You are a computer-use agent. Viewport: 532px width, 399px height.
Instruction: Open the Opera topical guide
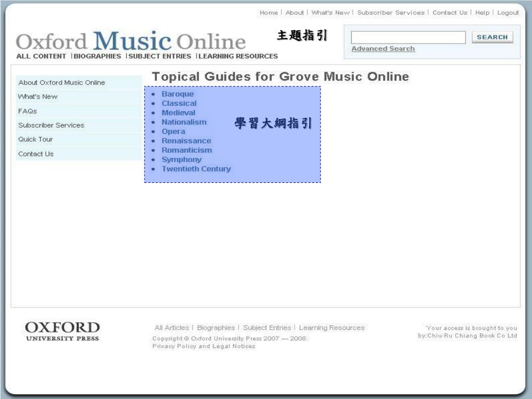pyautogui.click(x=174, y=131)
